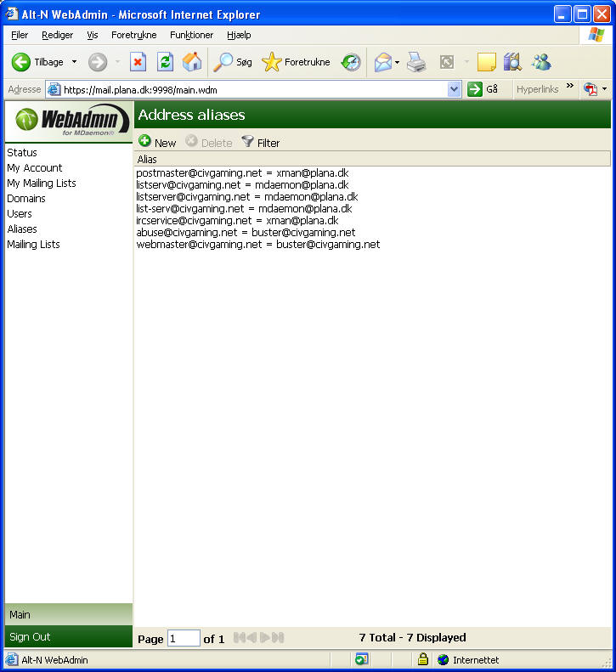Refresh the page with the Refresh icon

tap(165, 62)
